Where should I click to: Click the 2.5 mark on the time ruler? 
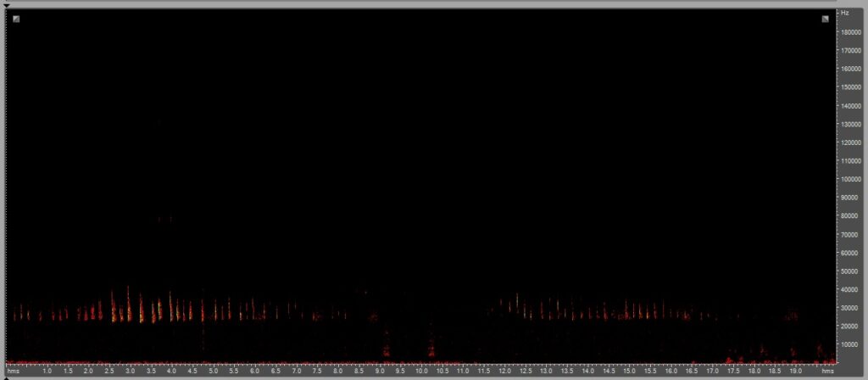[x=109, y=371]
